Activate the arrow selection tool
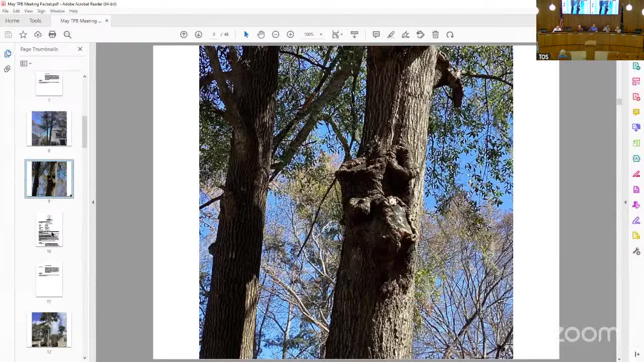Viewport: 644px width, 362px height. click(246, 35)
